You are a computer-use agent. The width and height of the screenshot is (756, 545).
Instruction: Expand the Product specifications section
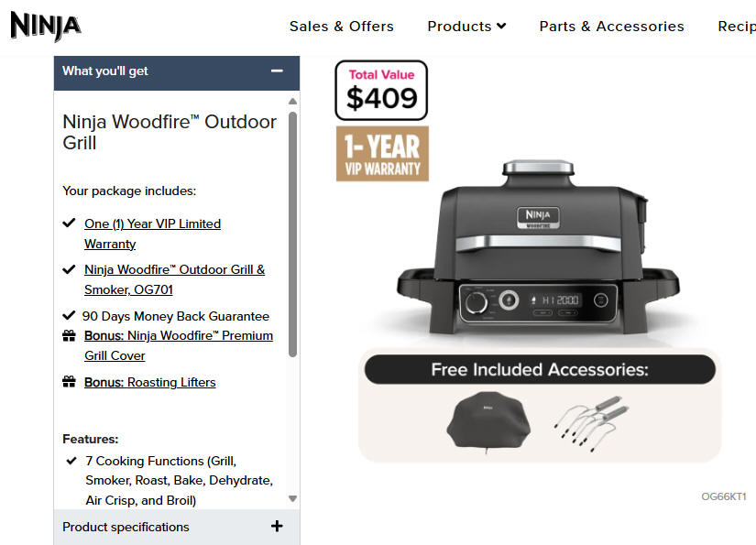tap(277, 526)
